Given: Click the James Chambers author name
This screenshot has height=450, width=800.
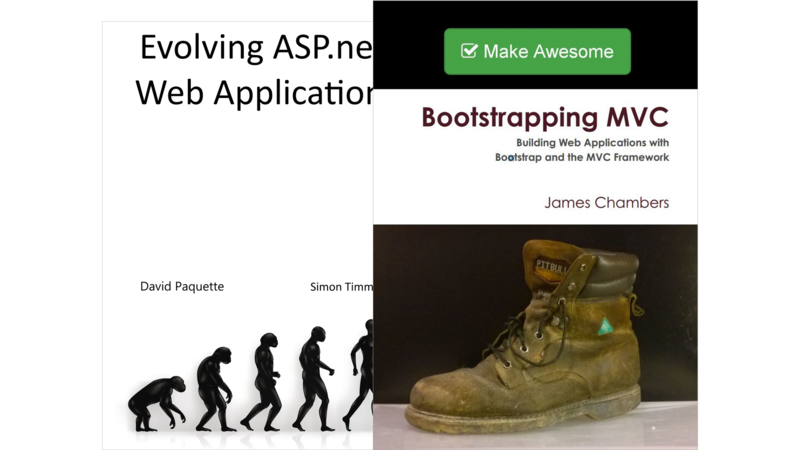Looking at the screenshot, I should [607, 203].
